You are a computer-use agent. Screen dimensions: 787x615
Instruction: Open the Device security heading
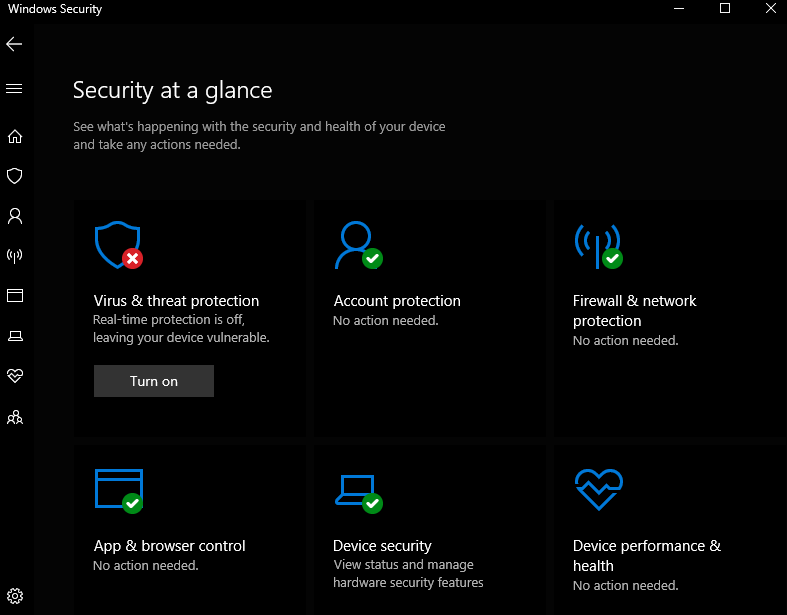pos(382,546)
